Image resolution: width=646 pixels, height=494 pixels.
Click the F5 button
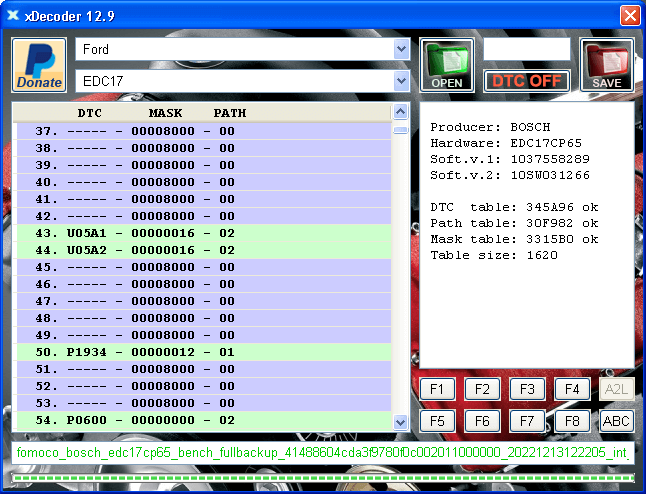pos(437,421)
